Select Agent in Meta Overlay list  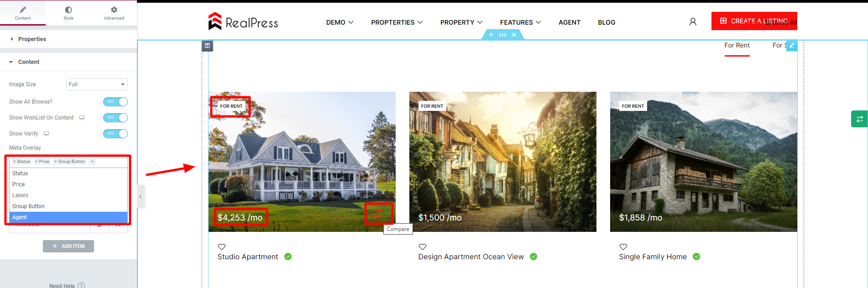[x=68, y=217]
